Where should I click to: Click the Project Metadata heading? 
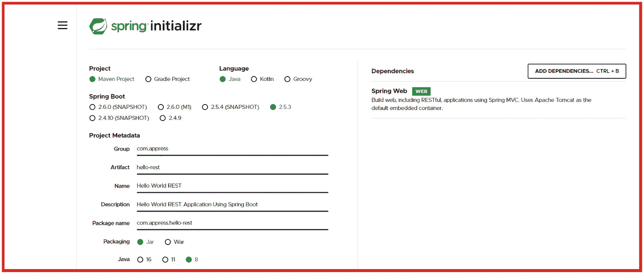click(114, 135)
